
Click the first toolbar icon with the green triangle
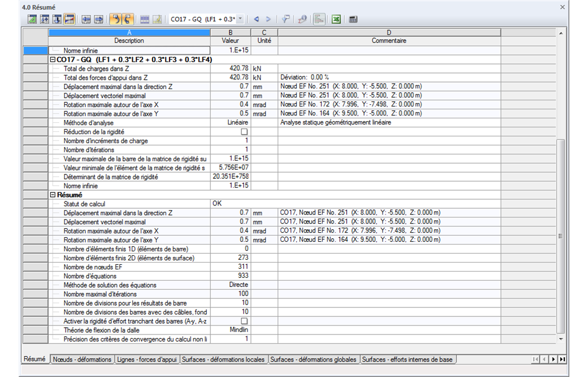click(32, 19)
